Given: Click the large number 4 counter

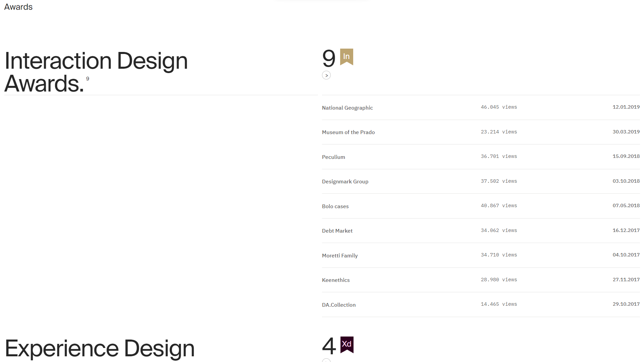Looking at the screenshot, I should click(329, 346).
